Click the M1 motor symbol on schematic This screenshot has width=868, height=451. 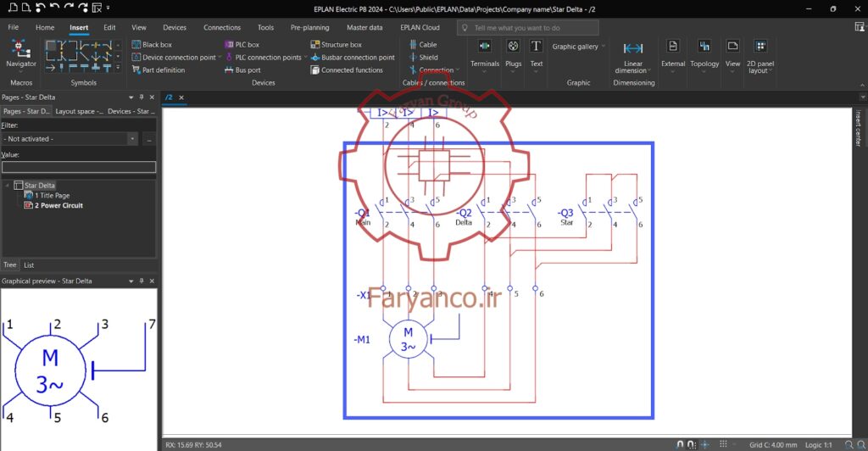(x=408, y=339)
